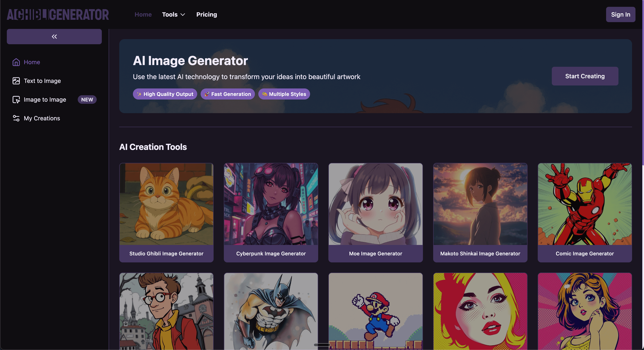
Task: Click the palette Multiple Styles badge
Action: click(x=284, y=94)
